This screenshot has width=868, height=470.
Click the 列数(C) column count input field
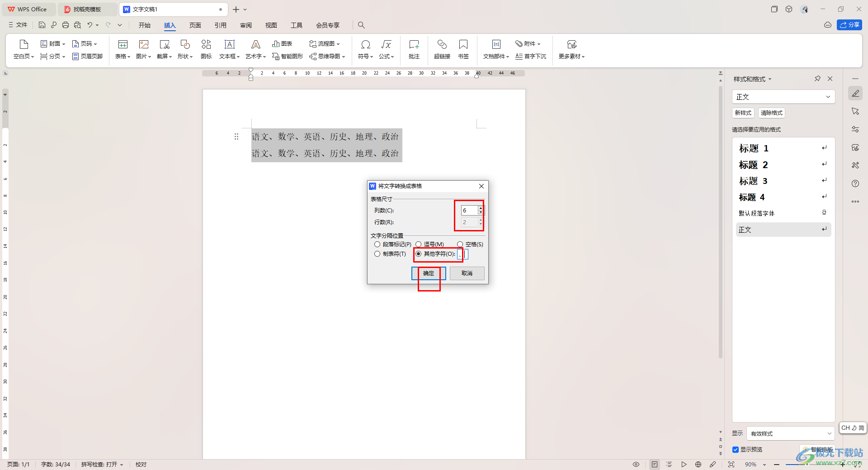click(469, 211)
